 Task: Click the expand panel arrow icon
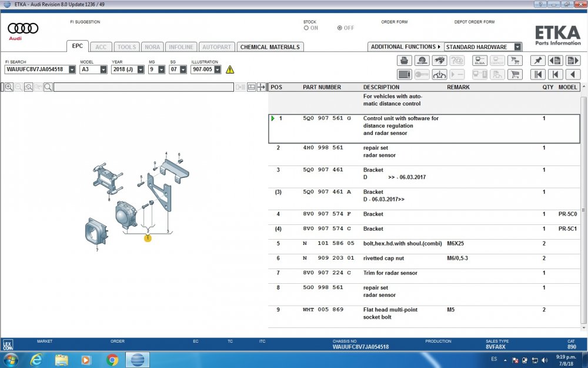click(x=261, y=87)
